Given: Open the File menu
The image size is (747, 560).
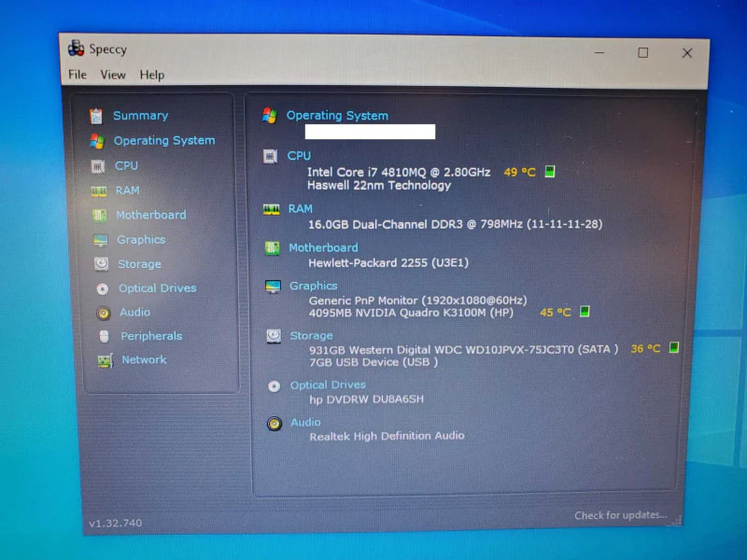Looking at the screenshot, I should click(x=78, y=75).
